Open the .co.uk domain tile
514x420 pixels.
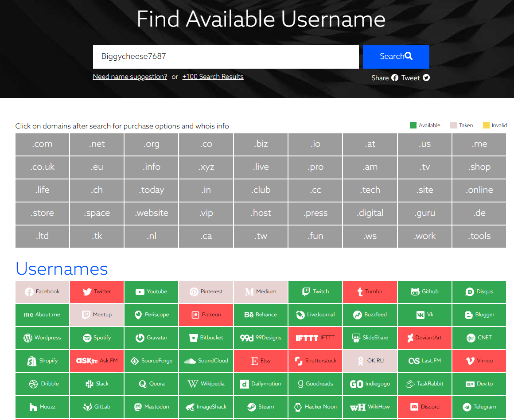(x=42, y=167)
